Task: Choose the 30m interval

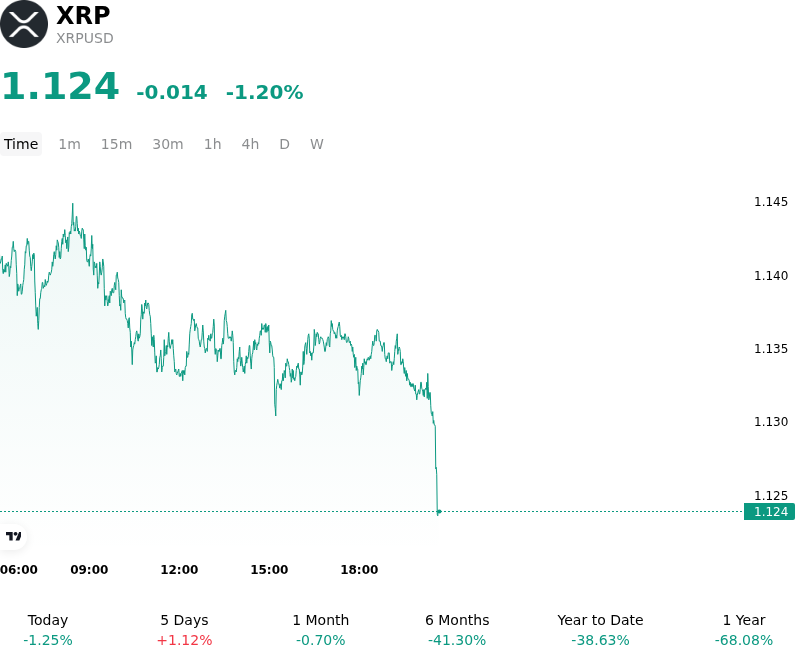Action: click(x=168, y=144)
